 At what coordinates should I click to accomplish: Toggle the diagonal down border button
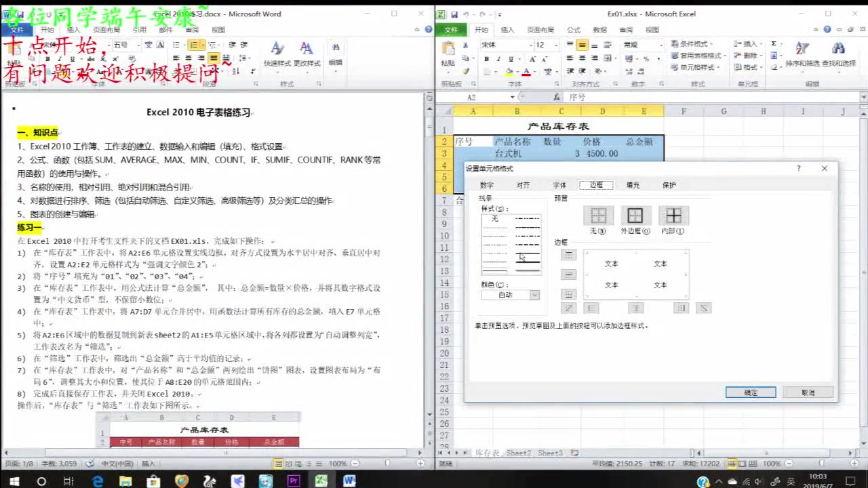704,308
